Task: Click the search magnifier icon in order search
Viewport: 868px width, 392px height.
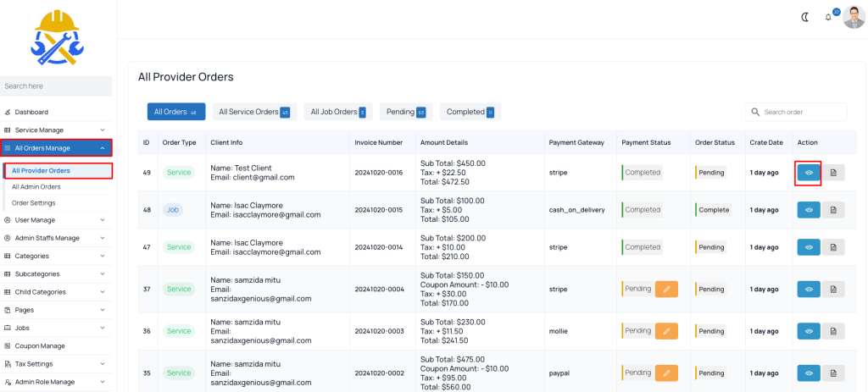Action: coord(755,112)
